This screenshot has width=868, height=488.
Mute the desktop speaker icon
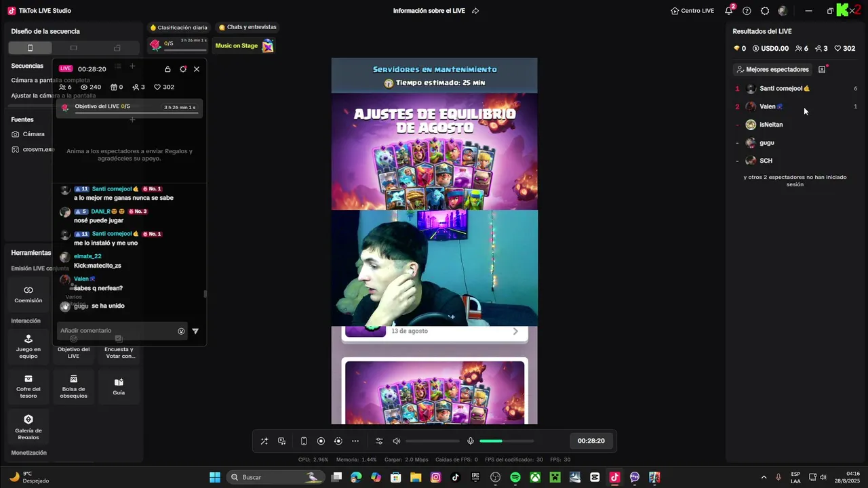point(397,441)
